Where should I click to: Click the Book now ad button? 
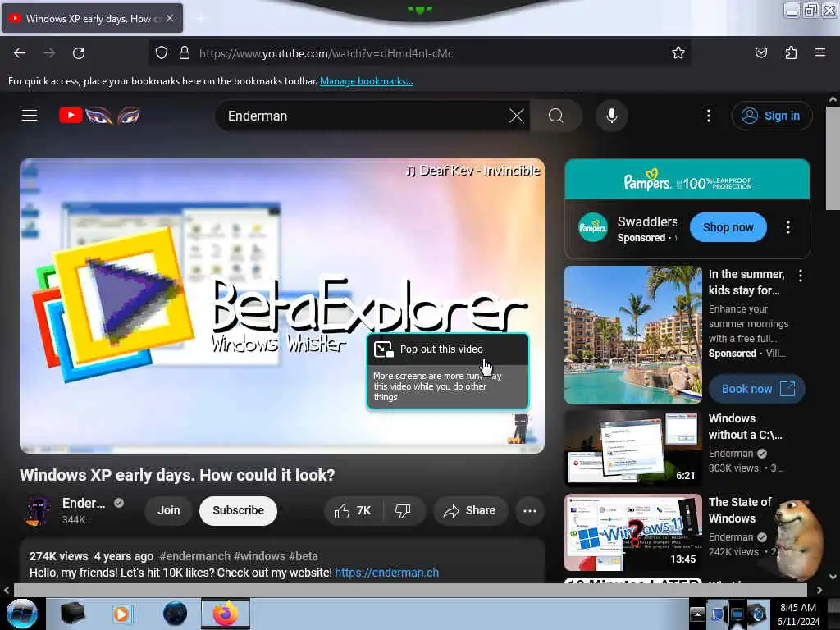pyautogui.click(x=757, y=389)
